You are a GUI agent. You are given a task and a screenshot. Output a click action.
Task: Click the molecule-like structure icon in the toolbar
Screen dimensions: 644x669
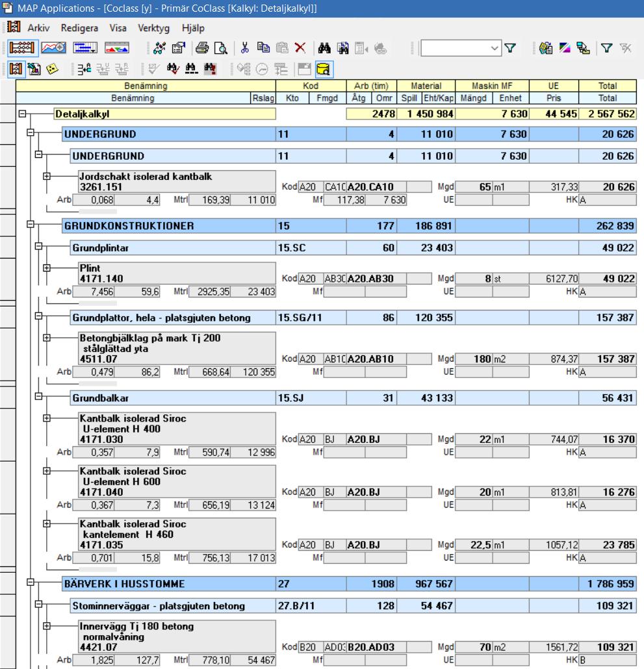pos(159,48)
